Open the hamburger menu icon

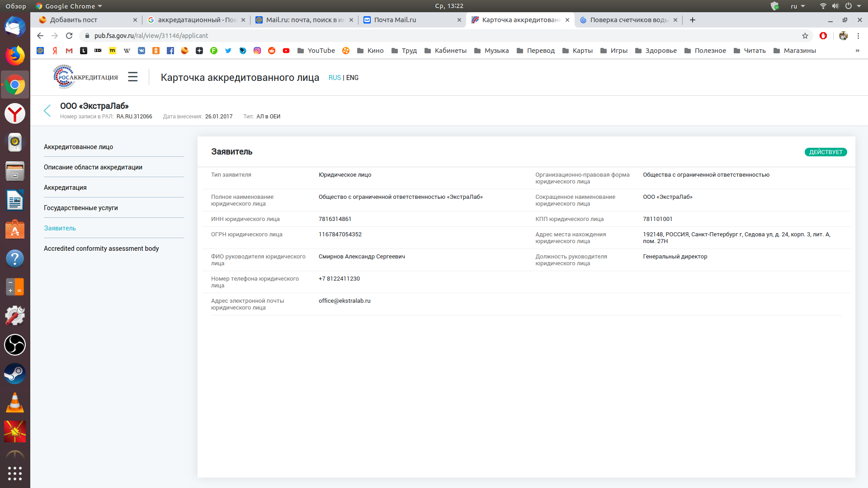point(133,77)
